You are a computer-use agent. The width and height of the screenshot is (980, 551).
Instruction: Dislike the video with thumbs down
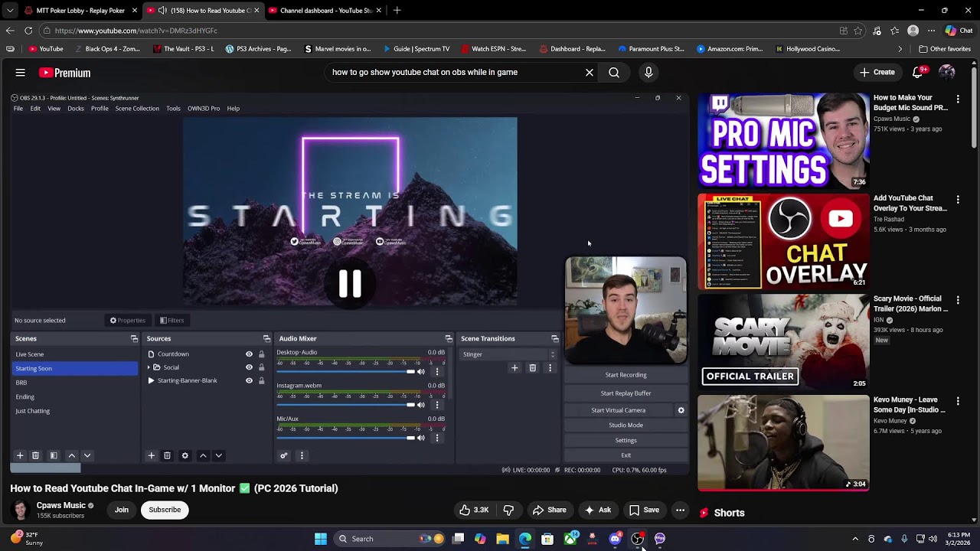pos(508,510)
